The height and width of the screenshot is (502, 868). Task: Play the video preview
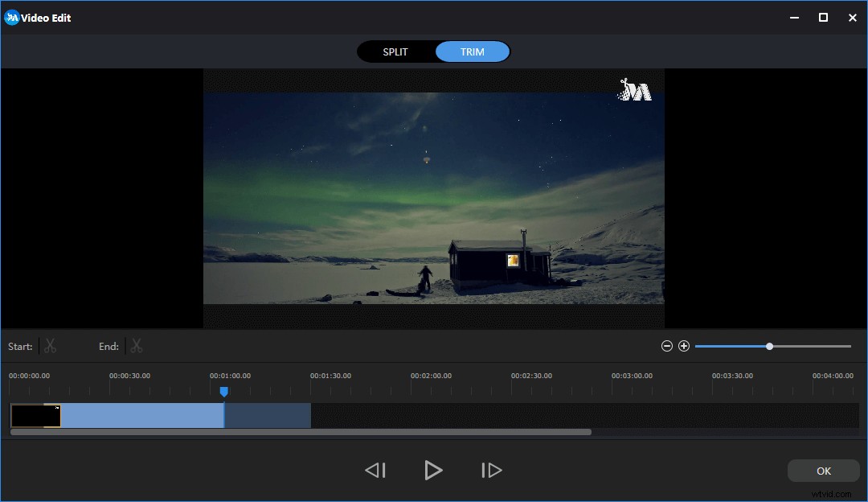click(433, 470)
